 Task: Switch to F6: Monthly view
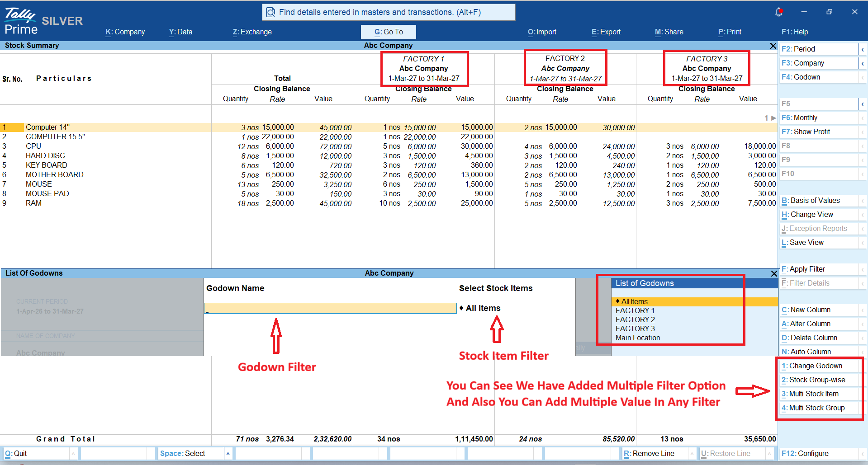(x=819, y=118)
